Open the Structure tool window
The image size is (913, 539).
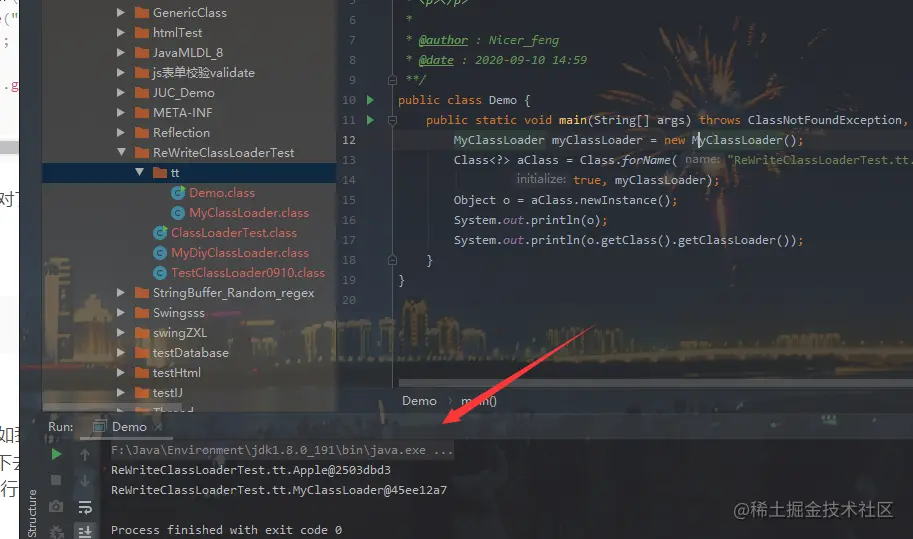pyautogui.click(x=32, y=513)
